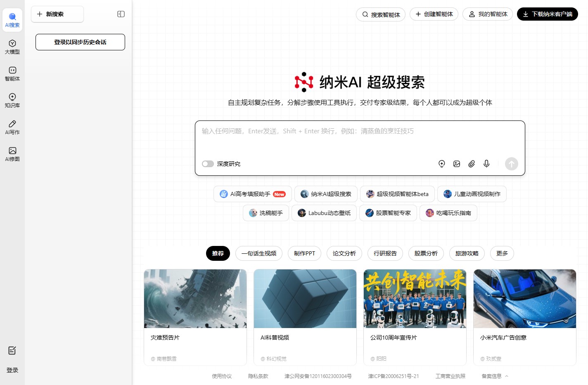Expand the 备案信息 chevron
Image resolution: width=588 pixels, height=385 pixels.
click(507, 376)
